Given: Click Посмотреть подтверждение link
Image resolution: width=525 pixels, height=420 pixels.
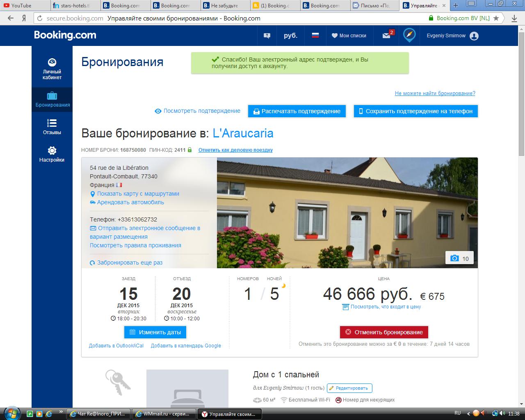Looking at the screenshot, I should point(202,111).
